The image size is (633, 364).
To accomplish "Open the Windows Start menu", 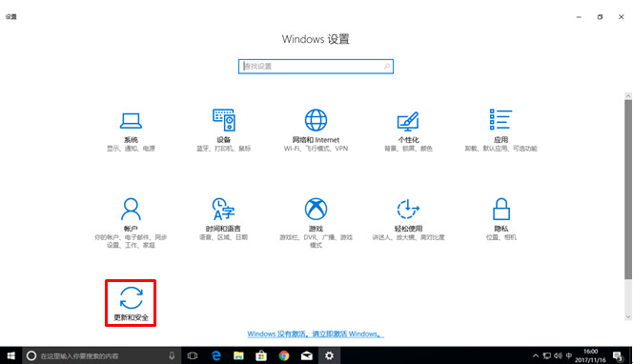I will [10, 355].
